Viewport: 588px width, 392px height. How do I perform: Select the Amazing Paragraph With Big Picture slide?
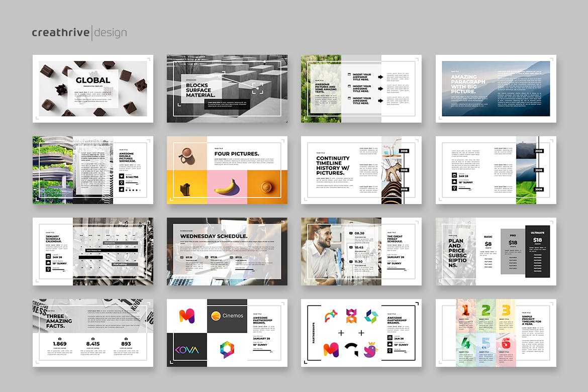tap(496, 88)
